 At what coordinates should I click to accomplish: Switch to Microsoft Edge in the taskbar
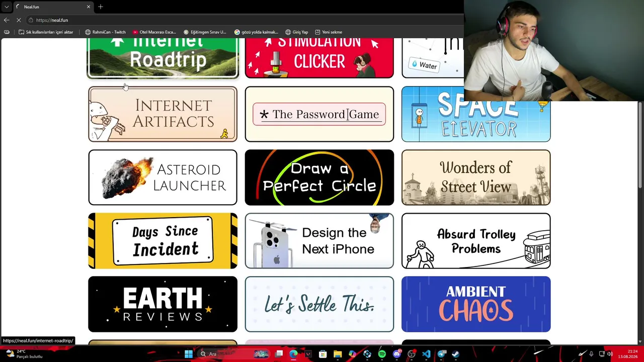[293, 354]
